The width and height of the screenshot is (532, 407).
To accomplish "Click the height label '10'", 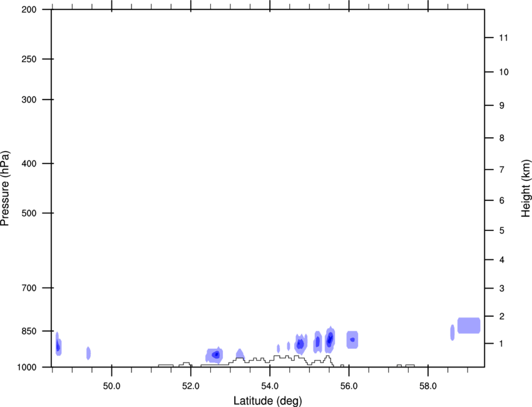I will coord(503,72).
